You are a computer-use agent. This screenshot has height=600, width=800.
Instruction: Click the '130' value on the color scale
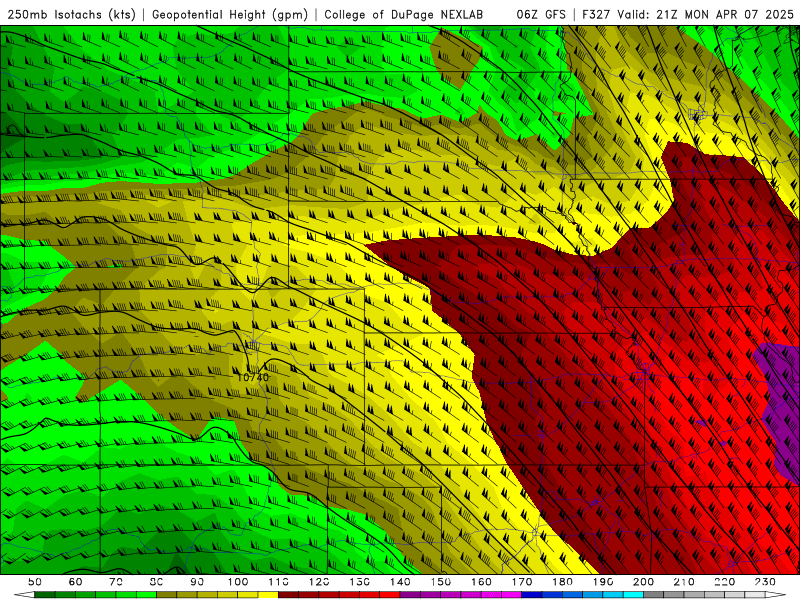coord(360,582)
